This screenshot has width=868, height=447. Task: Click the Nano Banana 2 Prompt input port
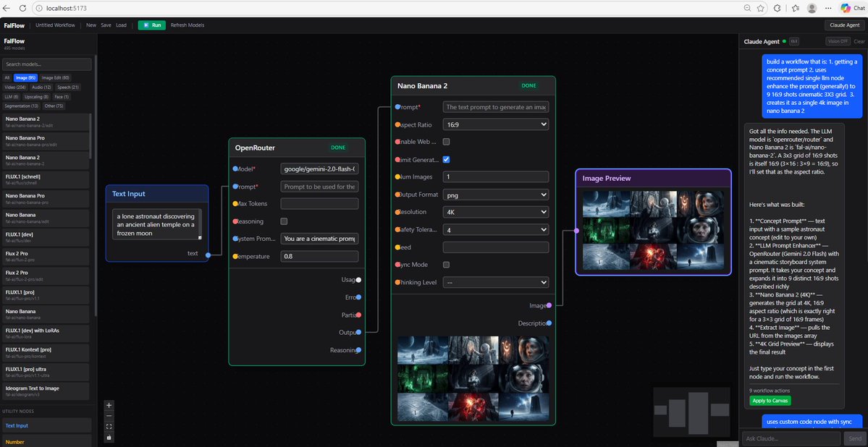point(397,107)
